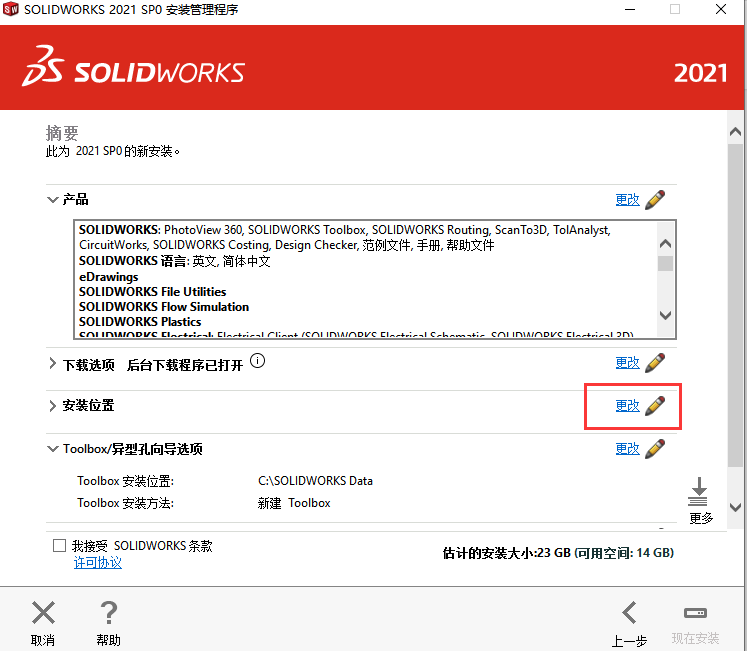Collapse the 产品 section
Screen dimensions: 747x651
click(x=52, y=200)
